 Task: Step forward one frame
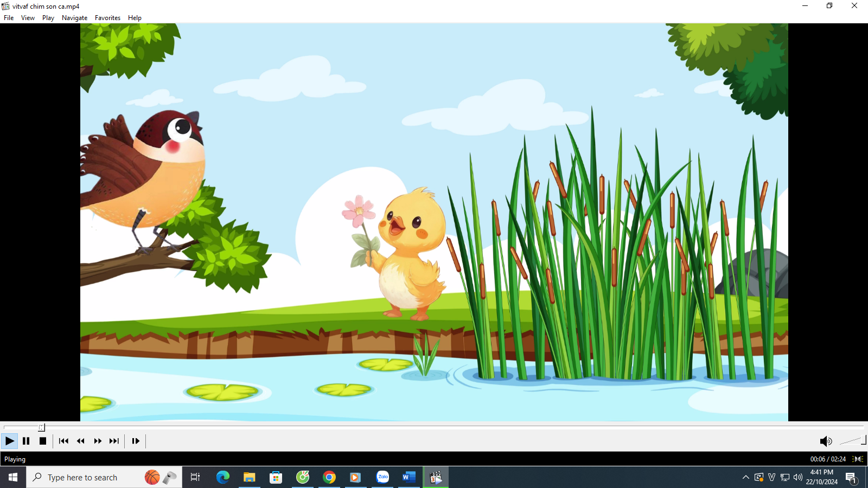click(x=136, y=441)
